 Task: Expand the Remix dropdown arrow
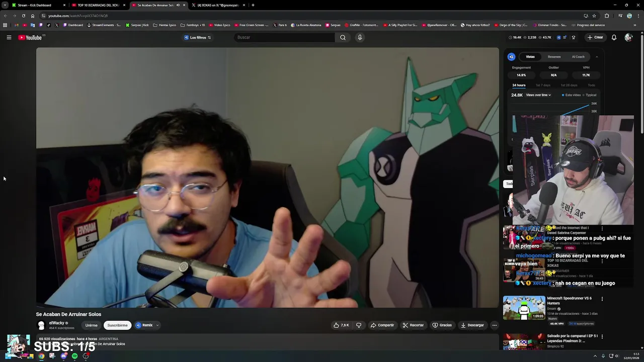click(x=157, y=325)
